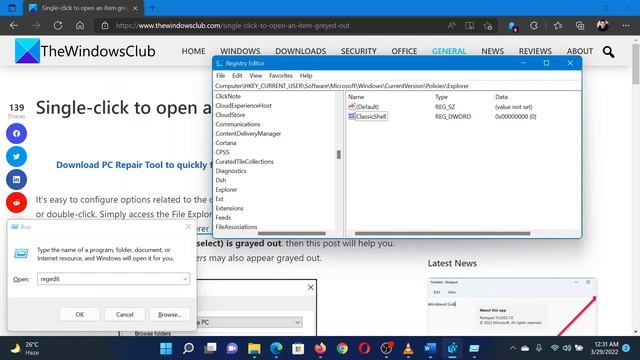Expand the Run dialog Open dropdown arrow
640x360 pixels.
coord(185,279)
